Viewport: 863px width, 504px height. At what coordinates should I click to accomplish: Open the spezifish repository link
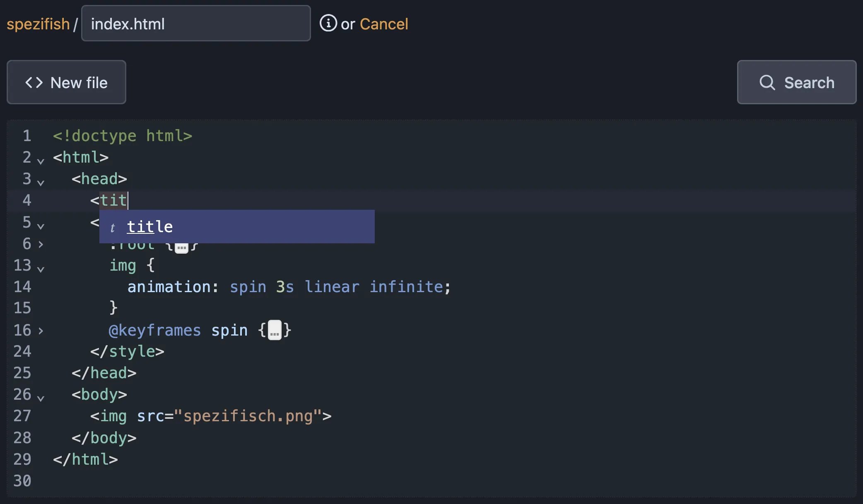pyautogui.click(x=38, y=24)
